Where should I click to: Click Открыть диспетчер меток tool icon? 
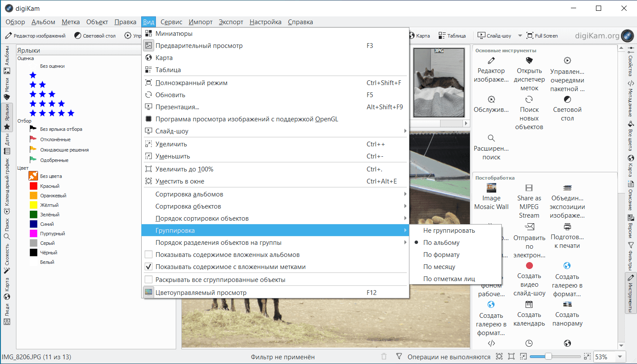(529, 60)
